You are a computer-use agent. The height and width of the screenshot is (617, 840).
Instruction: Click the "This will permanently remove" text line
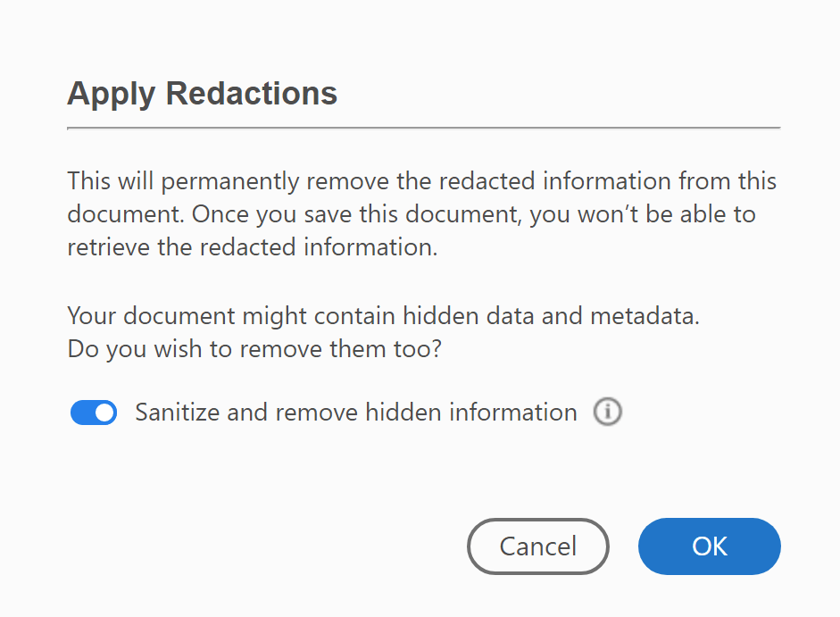(421, 181)
